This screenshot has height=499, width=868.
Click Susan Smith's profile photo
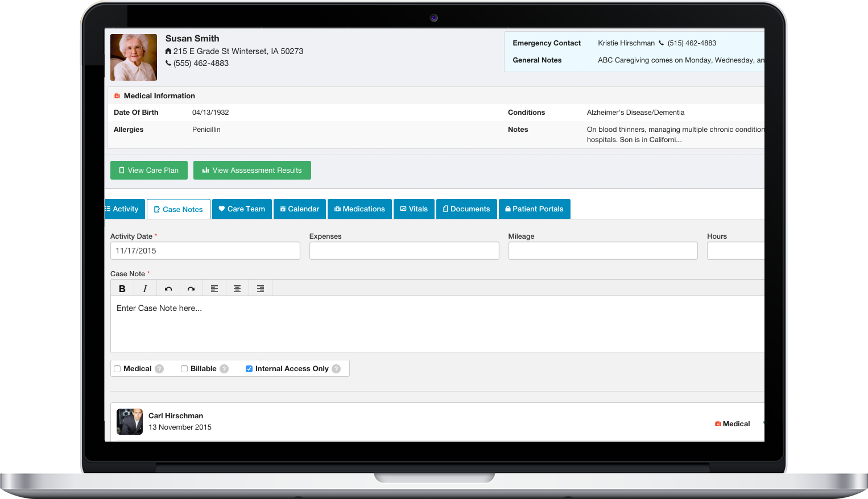pyautogui.click(x=134, y=57)
